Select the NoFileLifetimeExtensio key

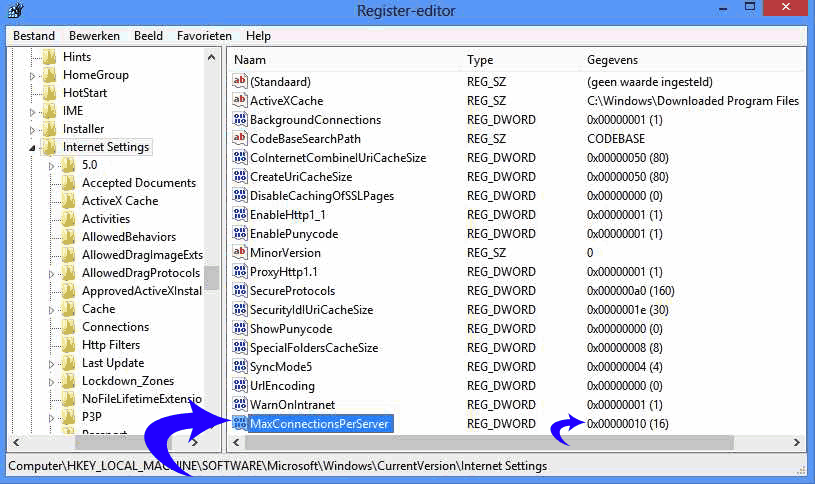[142, 399]
